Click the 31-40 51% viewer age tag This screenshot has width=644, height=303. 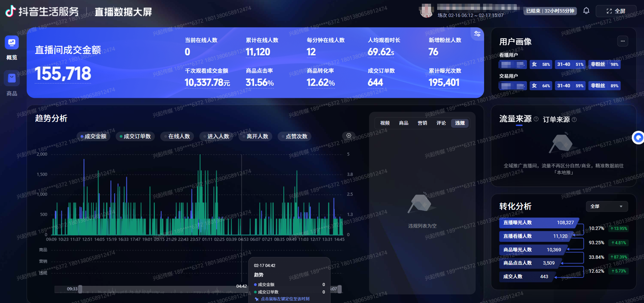(x=570, y=65)
